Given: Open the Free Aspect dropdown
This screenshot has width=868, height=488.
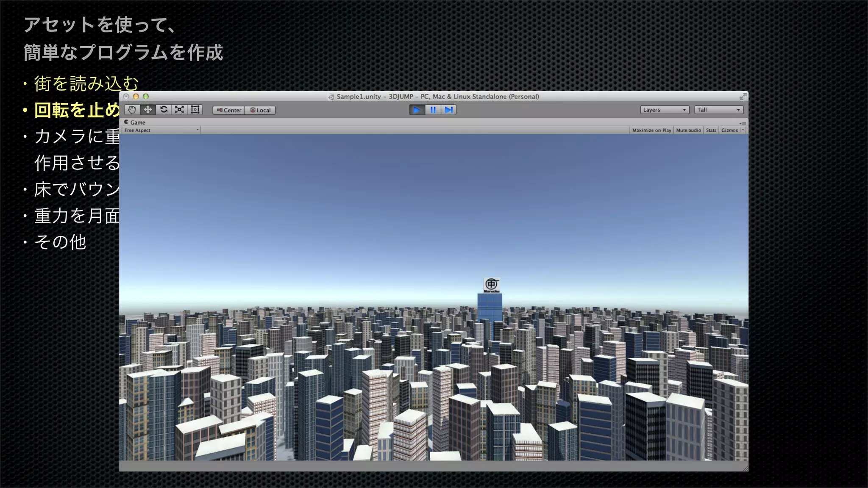Looking at the screenshot, I should click(x=161, y=130).
